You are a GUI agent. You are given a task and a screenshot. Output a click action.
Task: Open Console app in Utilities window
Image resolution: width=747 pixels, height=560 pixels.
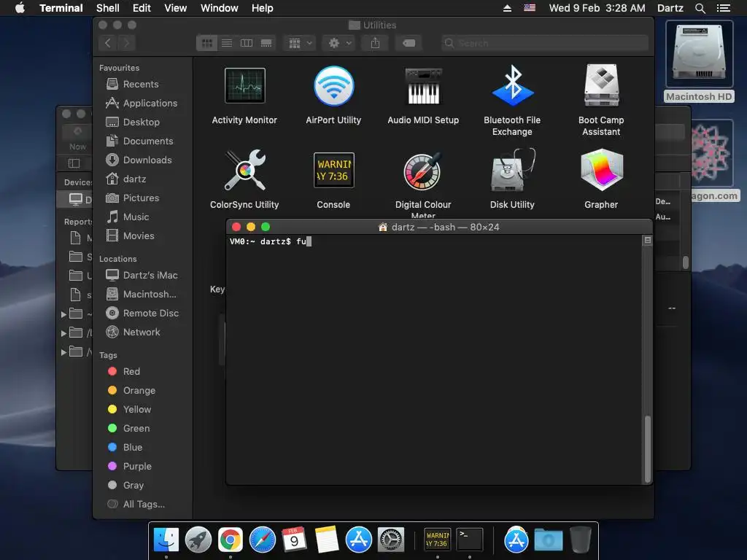(333, 170)
